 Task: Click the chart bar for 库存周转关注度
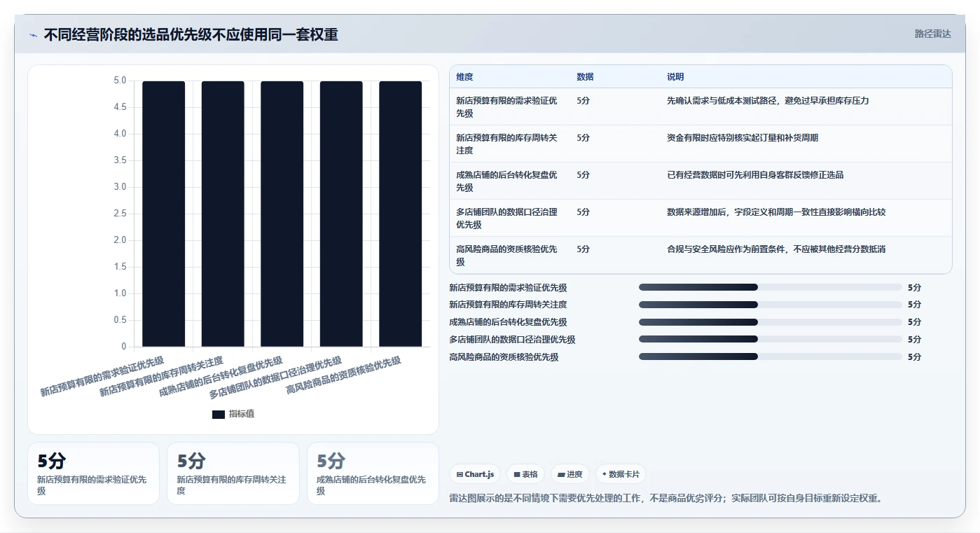point(223,214)
